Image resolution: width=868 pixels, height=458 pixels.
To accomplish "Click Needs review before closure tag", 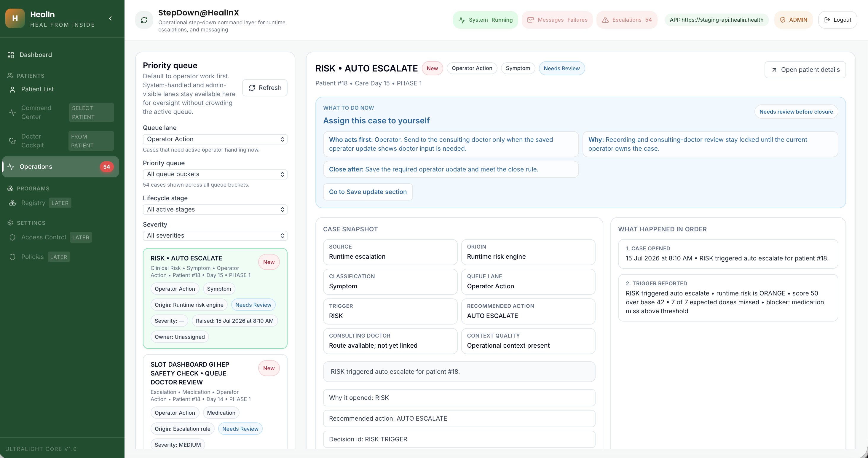I will tap(796, 112).
